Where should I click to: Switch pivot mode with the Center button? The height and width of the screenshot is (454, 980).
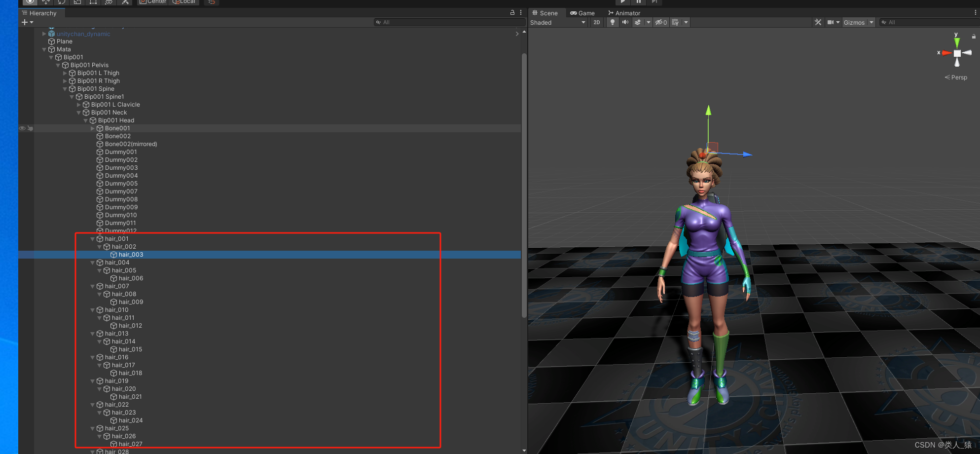[x=152, y=2]
